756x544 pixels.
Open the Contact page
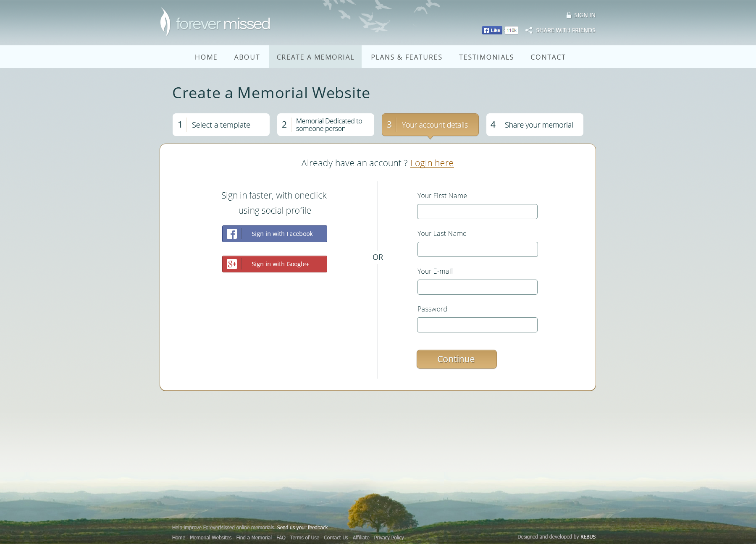click(548, 57)
